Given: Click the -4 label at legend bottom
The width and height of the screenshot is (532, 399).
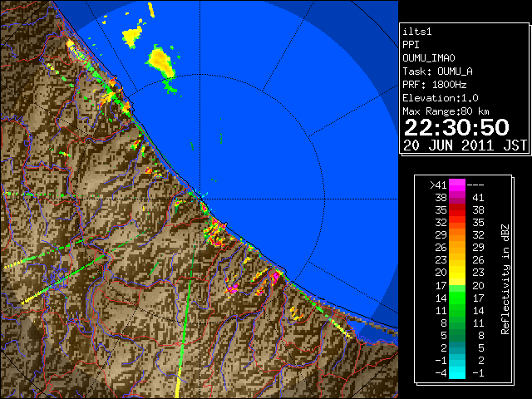Looking at the screenshot, I should coord(441,373).
